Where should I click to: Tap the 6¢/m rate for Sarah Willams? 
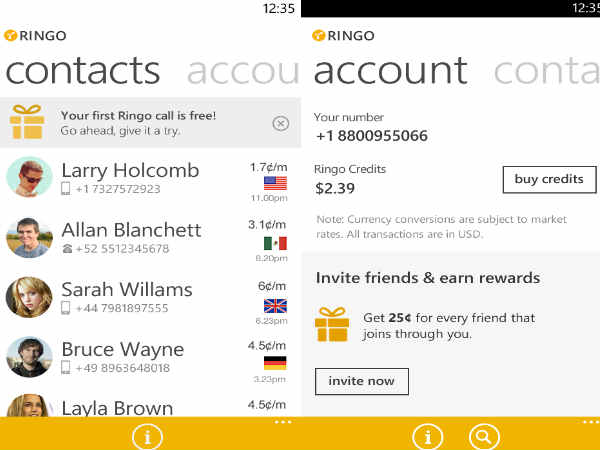click(272, 286)
